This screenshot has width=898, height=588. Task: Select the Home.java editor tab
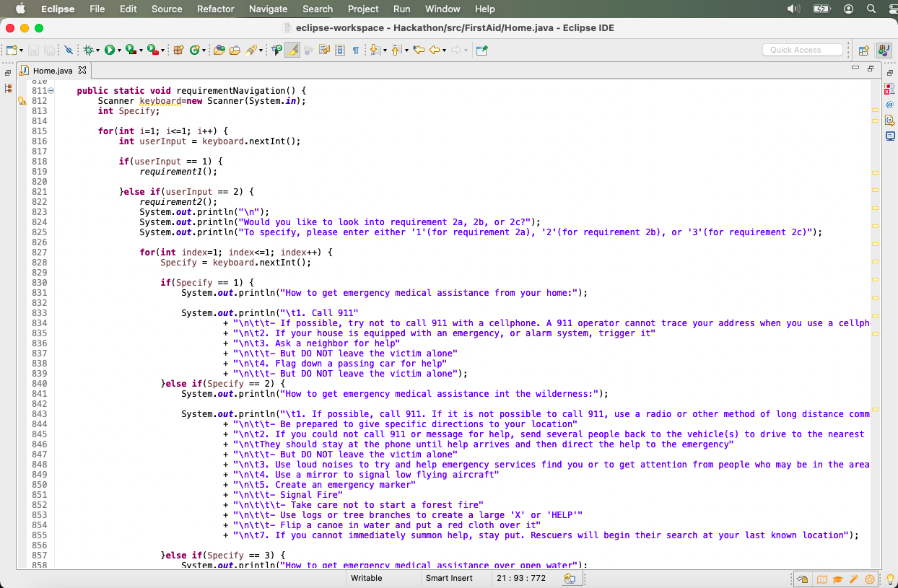pyautogui.click(x=53, y=70)
